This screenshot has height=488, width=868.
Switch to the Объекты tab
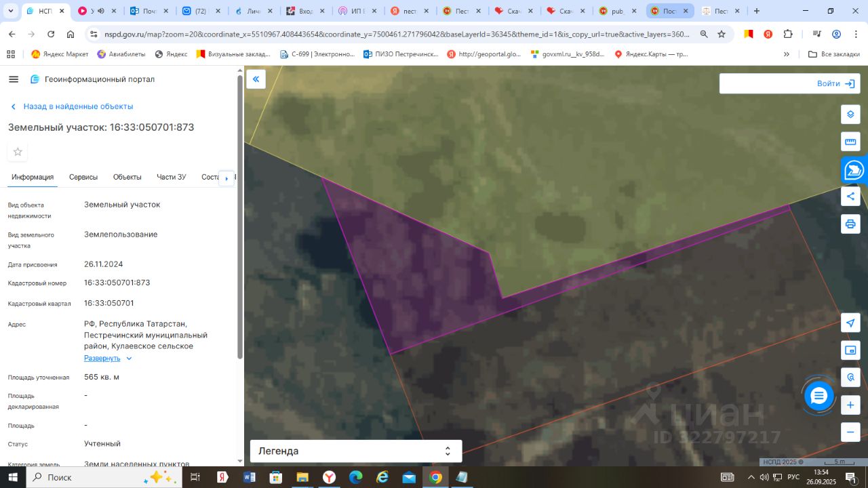click(x=127, y=177)
